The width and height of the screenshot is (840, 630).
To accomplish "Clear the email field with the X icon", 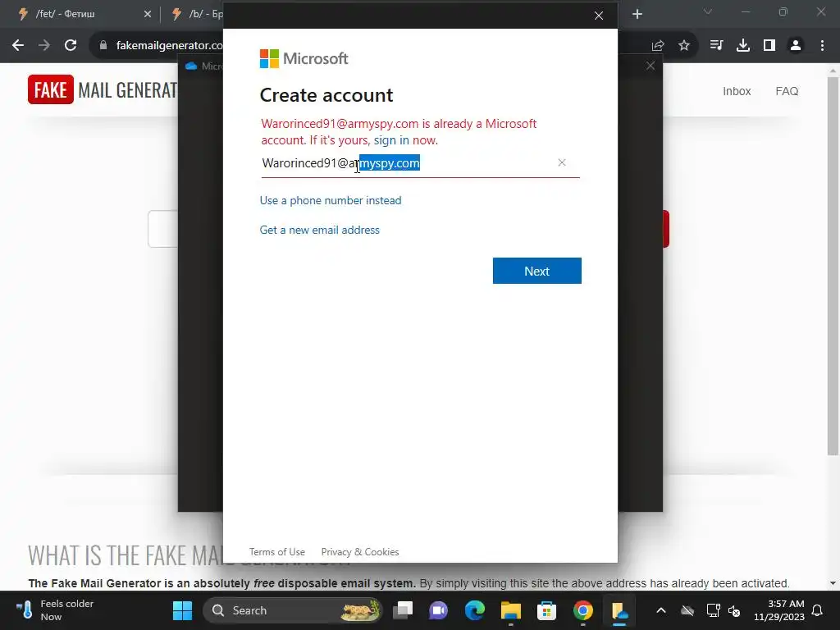I will (561, 162).
